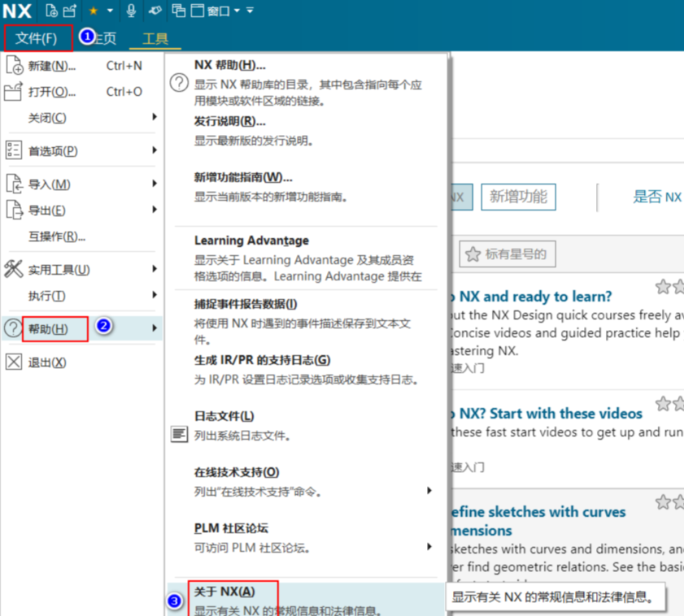
Task: Click the 新增功能 button
Action: pyautogui.click(x=518, y=197)
